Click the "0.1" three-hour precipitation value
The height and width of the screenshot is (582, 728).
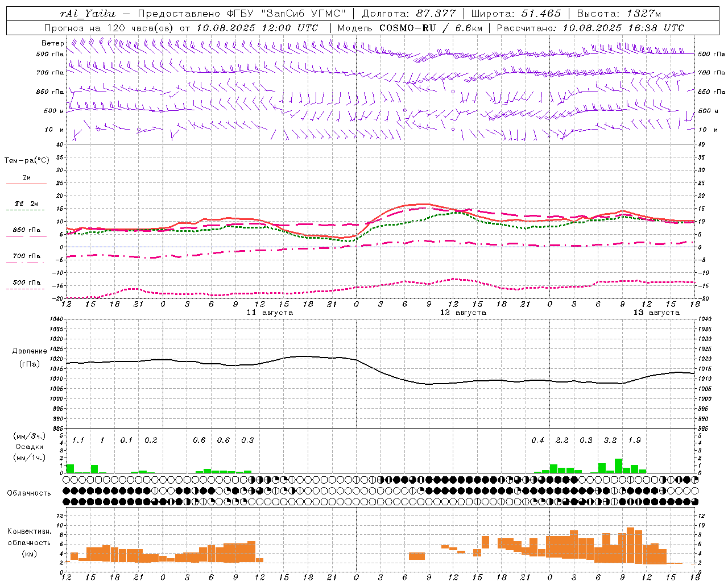click(126, 440)
